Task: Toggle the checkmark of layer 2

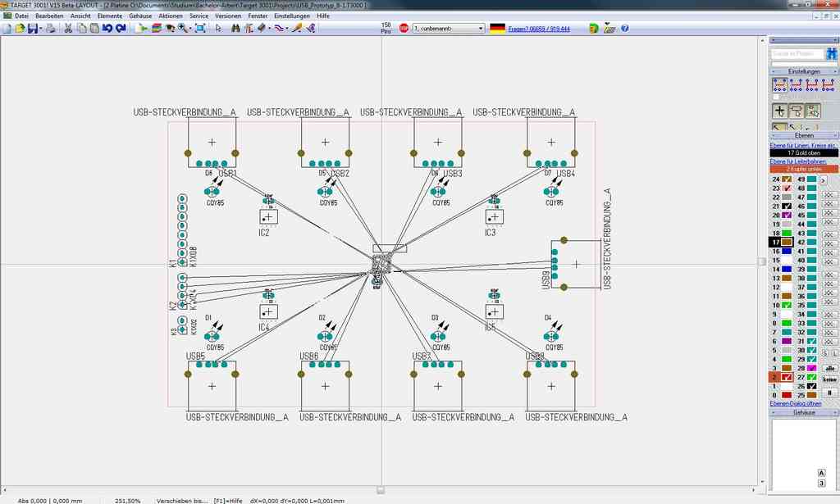Action: (x=787, y=377)
